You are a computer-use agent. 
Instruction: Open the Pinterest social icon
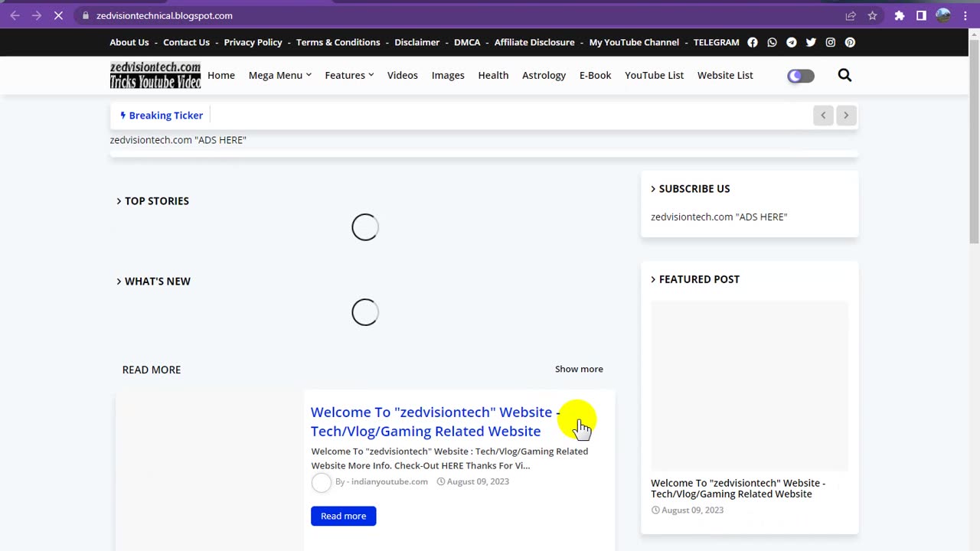coord(850,42)
